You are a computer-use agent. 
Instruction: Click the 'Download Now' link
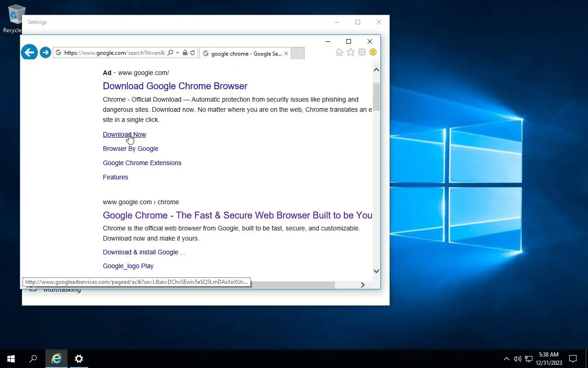[x=124, y=134]
